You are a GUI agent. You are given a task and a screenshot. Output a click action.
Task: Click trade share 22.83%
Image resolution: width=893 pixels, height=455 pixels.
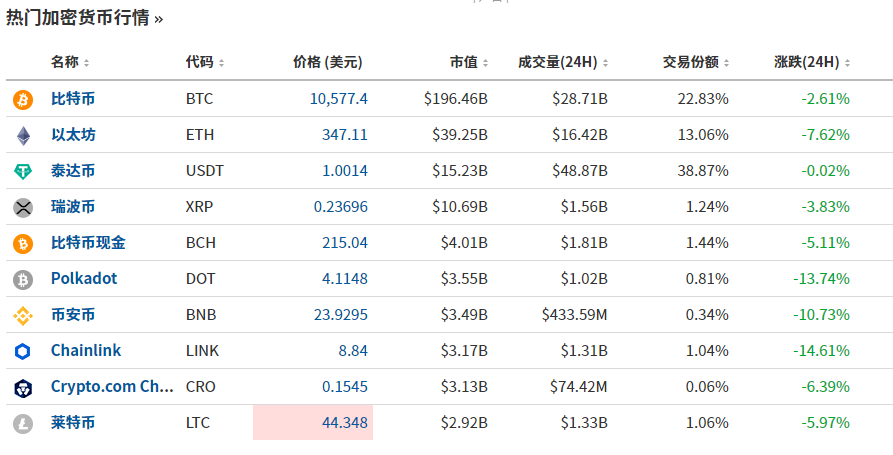(703, 99)
